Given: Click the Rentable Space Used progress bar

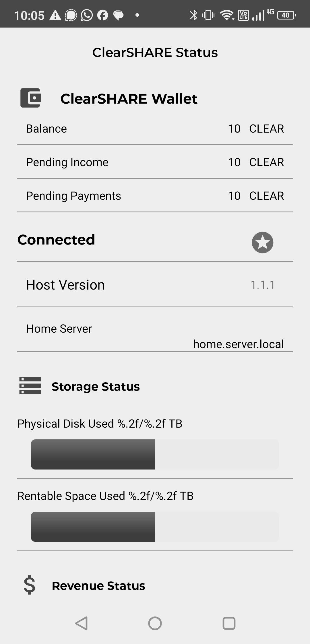Looking at the screenshot, I should [155, 527].
